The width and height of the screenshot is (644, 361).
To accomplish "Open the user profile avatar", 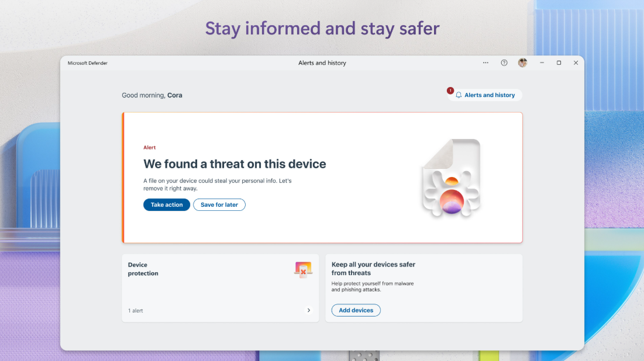I will [x=522, y=63].
